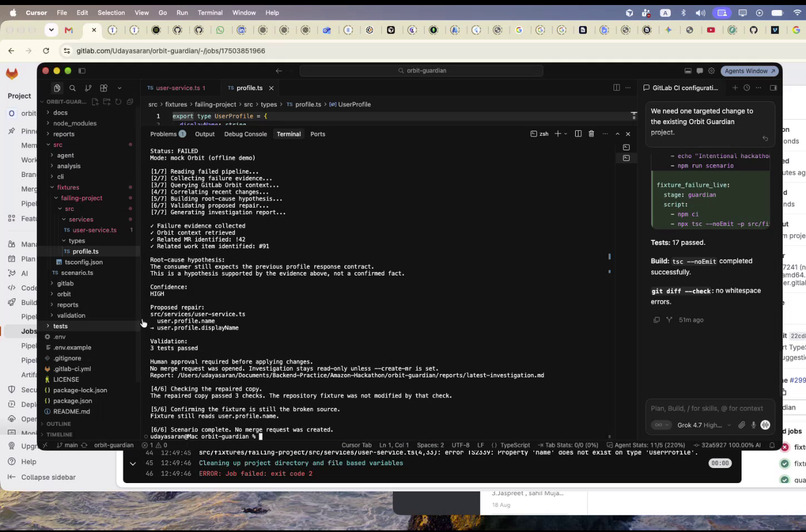Image resolution: width=806 pixels, height=532 pixels.
Task: Add a new terminal with plus icon
Action: (558, 134)
